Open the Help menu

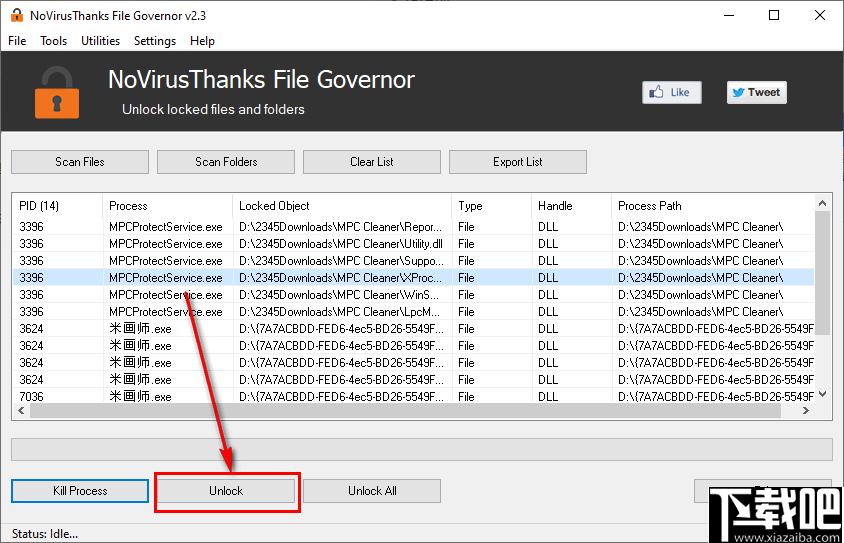202,41
